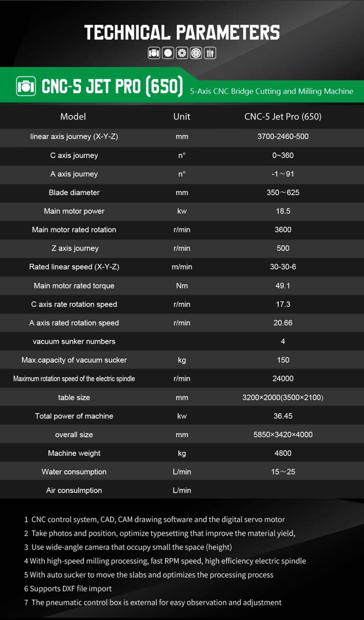Click the camera icon in green banner
Image resolution: width=364 pixels, height=620 pixels.
click(x=26, y=86)
